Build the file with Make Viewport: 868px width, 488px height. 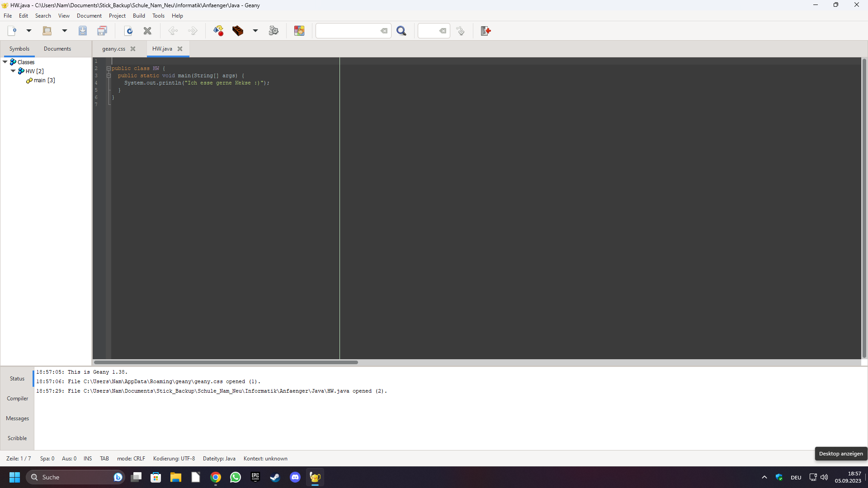[x=238, y=31]
